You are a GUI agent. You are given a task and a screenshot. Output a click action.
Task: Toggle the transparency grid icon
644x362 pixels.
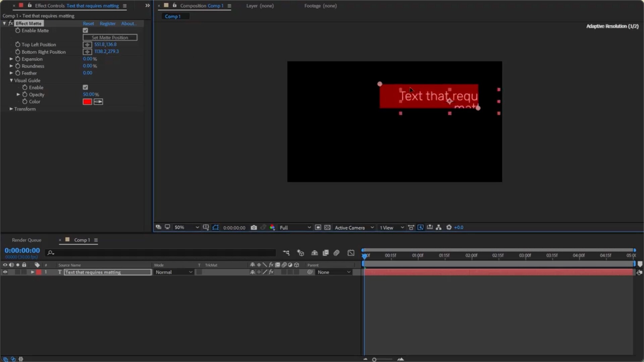click(x=327, y=228)
